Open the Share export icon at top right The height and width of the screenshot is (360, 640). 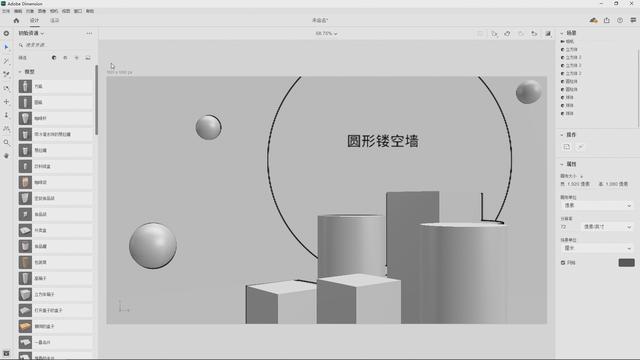click(607, 20)
